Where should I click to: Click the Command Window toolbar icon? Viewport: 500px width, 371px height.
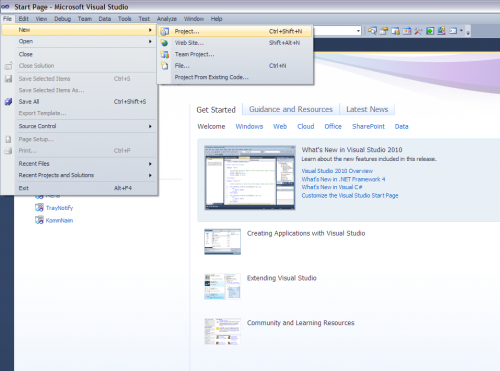453,31
